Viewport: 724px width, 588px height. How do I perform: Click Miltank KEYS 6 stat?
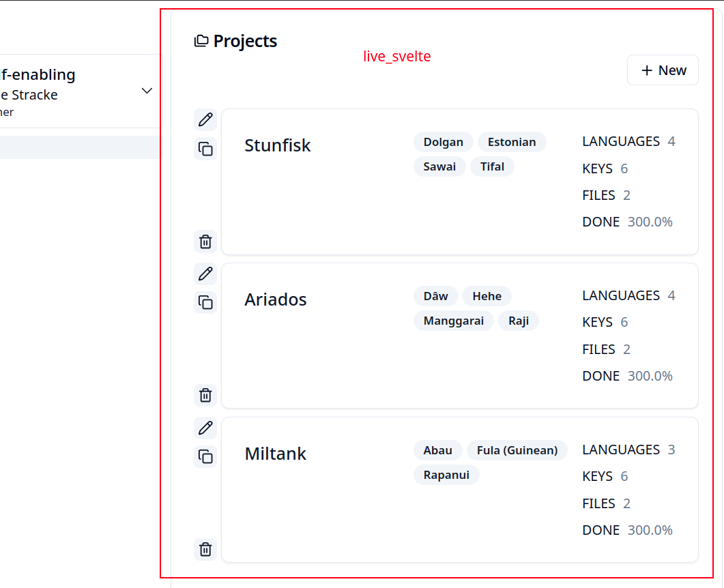coord(605,476)
